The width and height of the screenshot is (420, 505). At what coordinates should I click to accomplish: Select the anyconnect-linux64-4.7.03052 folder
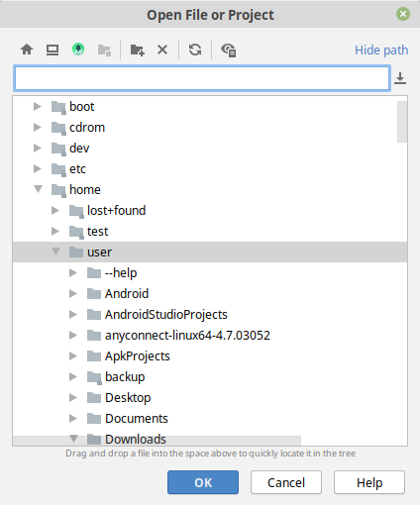(x=187, y=336)
